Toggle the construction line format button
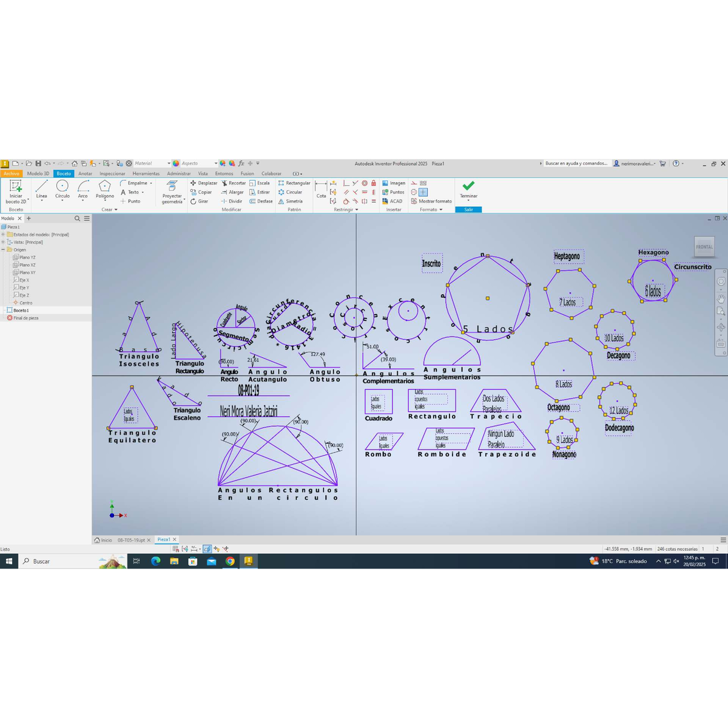The width and height of the screenshot is (728, 728). [414, 183]
